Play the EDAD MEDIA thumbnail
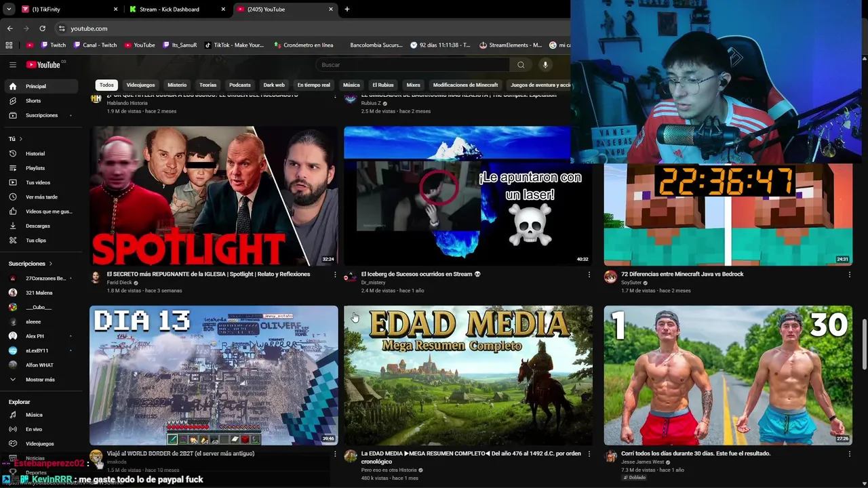 pyautogui.click(x=468, y=375)
